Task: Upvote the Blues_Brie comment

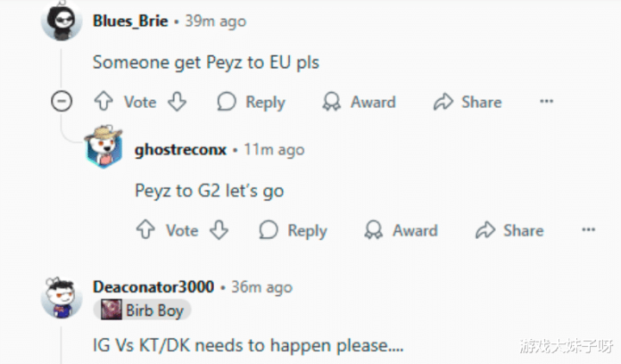Action: (x=103, y=102)
